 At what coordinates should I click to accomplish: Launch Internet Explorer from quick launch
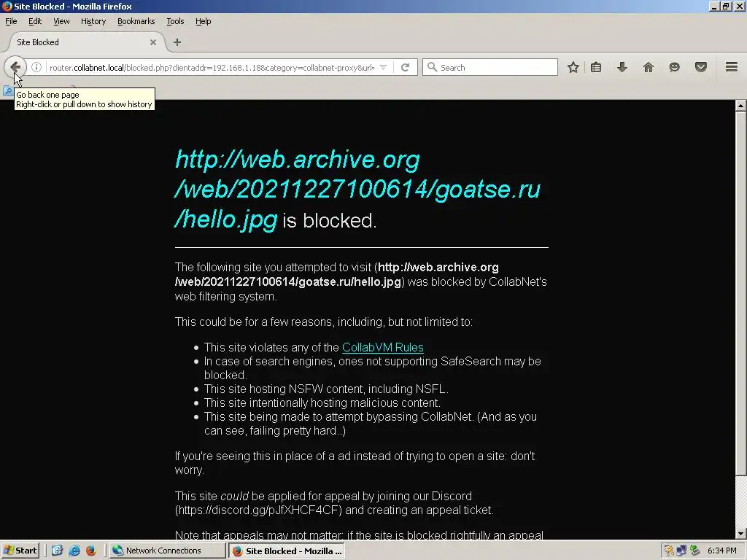pyautogui.click(x=74, y=551)
